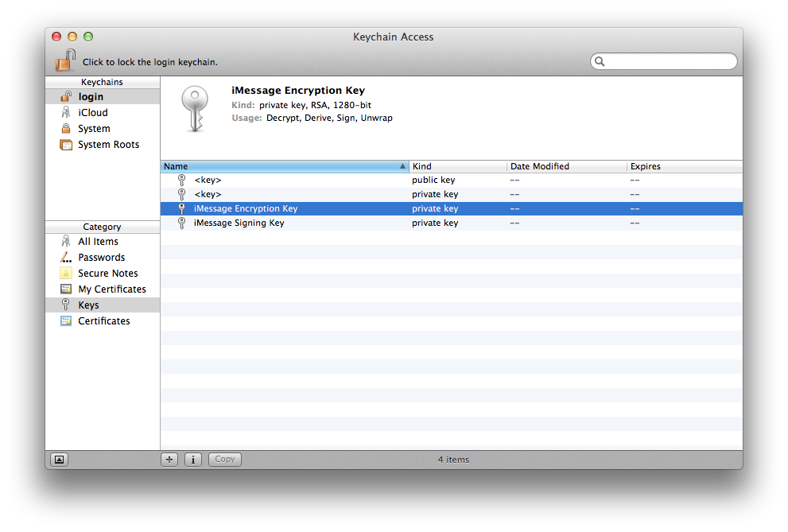
Task: Show Certificates category
Action: (x=103, y=321)
